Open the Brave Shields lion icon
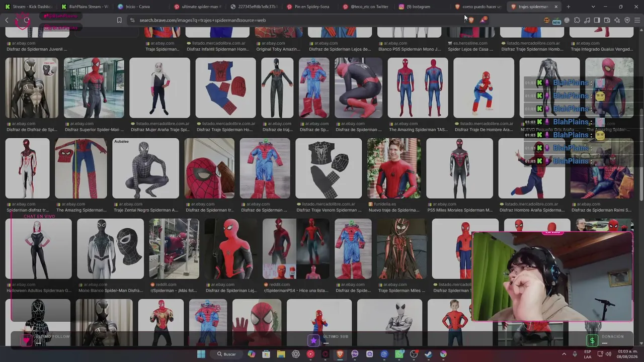The height and width of the screenshot is (362, 644). click(x=471, y=20)
